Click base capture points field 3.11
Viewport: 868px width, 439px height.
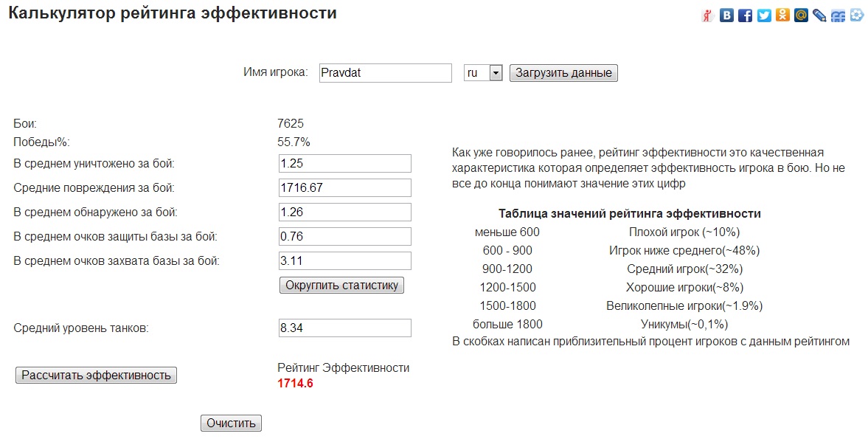344,260
